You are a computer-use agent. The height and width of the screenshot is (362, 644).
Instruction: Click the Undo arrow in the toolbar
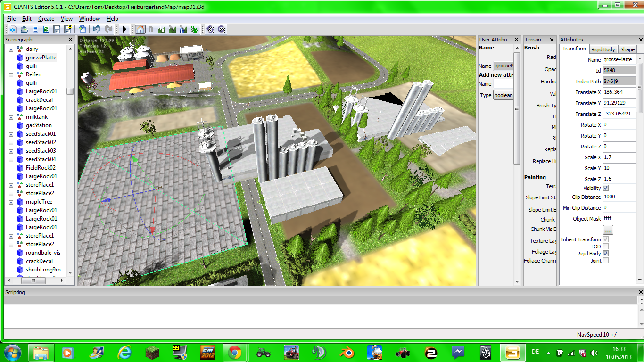pos(97,29)
